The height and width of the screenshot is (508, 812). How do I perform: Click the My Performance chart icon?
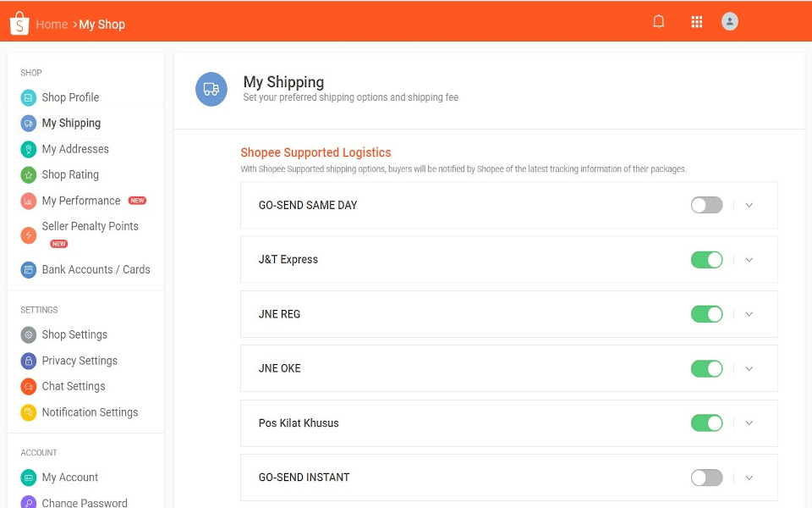coord(29,201)
